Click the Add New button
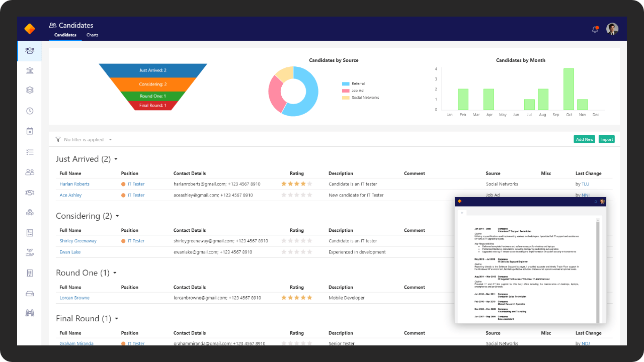644x362 pixels. 584,139
